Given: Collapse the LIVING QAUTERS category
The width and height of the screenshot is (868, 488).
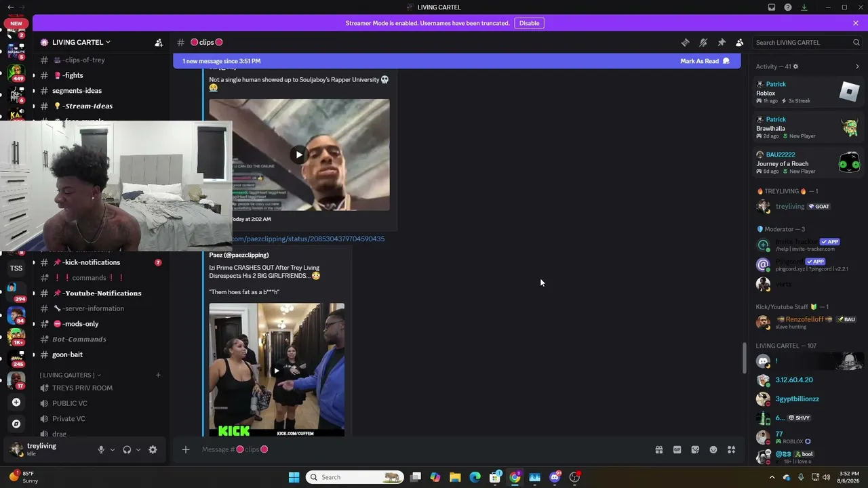Looking at the screenshot, I should tap(70, 375).
